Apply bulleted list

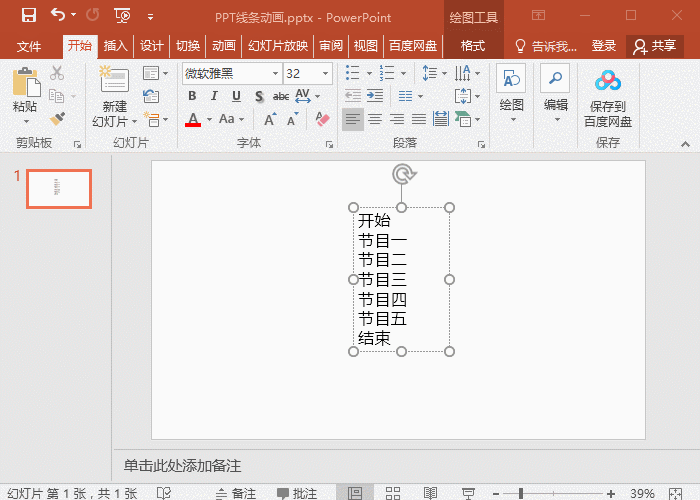353,72
